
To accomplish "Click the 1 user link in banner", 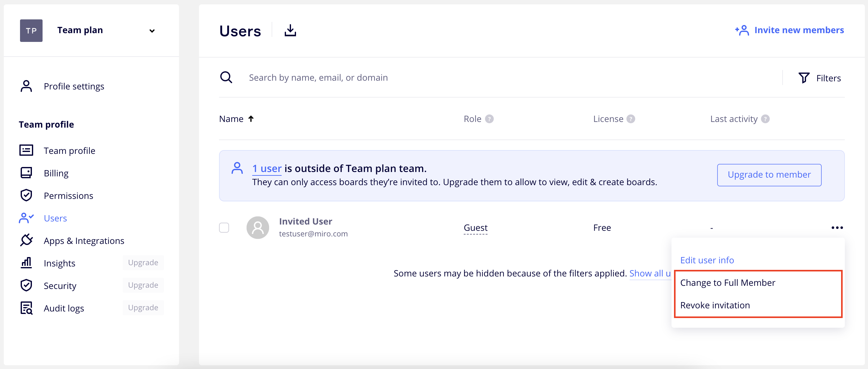I will point(267,168).
